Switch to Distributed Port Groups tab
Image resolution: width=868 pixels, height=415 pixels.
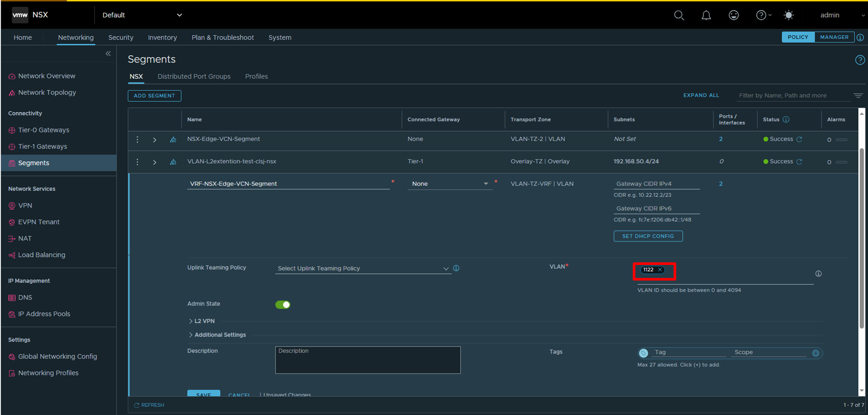click(194, 76)
